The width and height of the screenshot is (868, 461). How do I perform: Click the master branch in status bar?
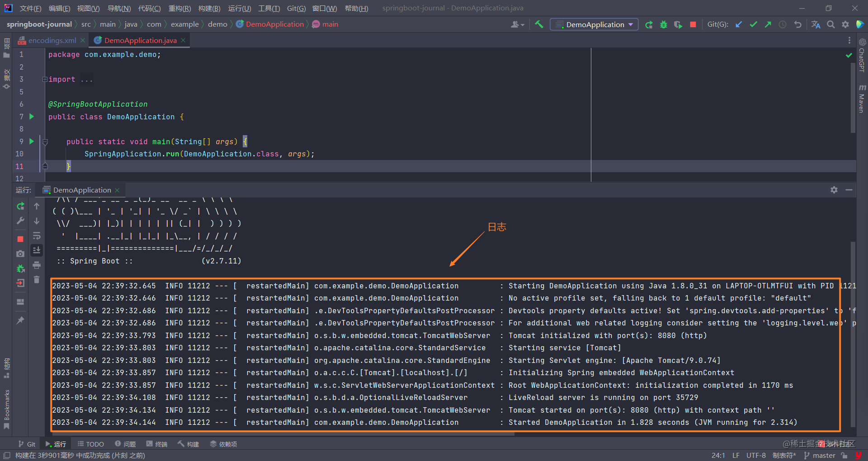coord(823,455)
